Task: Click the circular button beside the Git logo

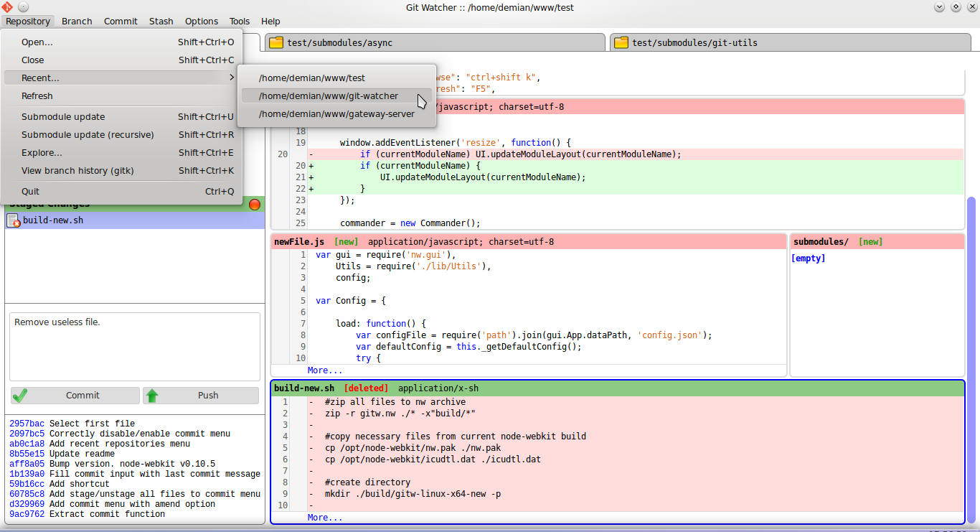Action: 23,6
